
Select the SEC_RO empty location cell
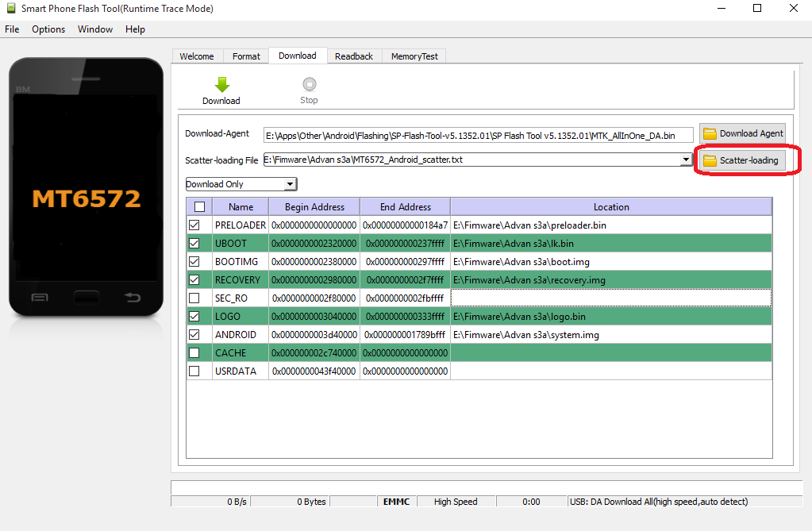(610, 298)
